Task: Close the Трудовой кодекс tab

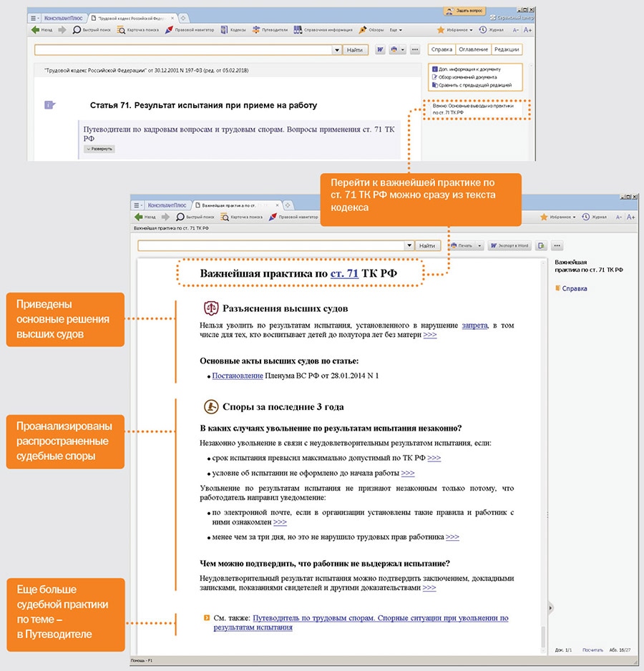Action: pos(172,19)
